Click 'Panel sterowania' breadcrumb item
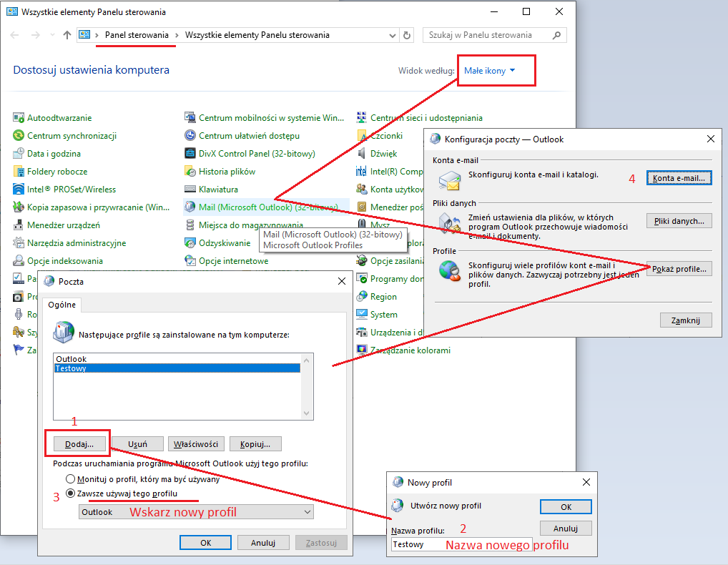This screenshot has width=728, height=565. (137, 35)
